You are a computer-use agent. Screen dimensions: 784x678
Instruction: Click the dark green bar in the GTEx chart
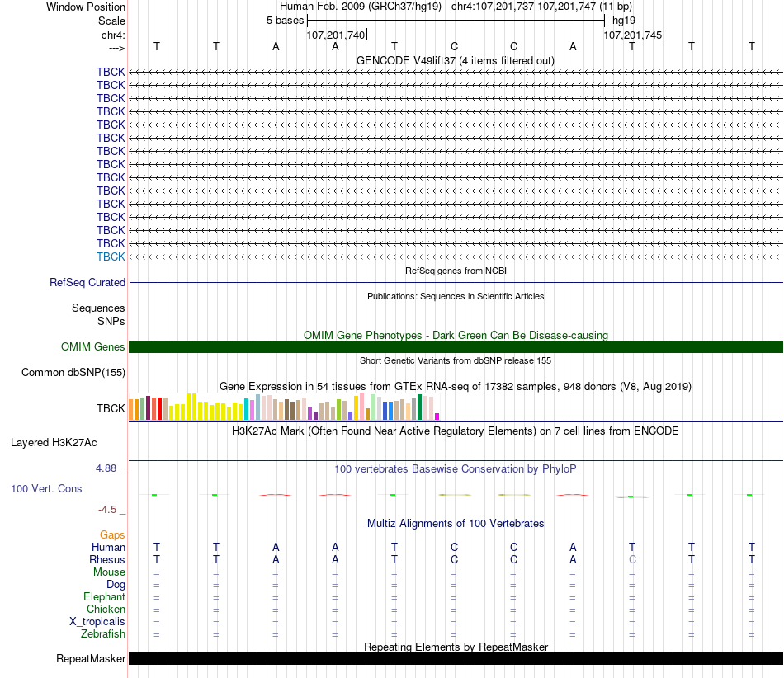[x=419, y=407]
